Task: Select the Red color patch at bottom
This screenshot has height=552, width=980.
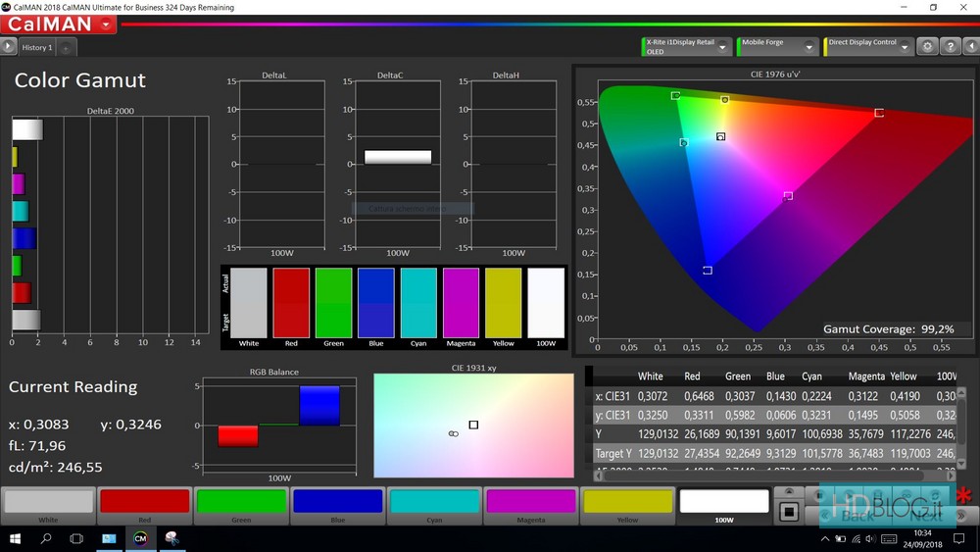Action: click(x=144, y=503)
